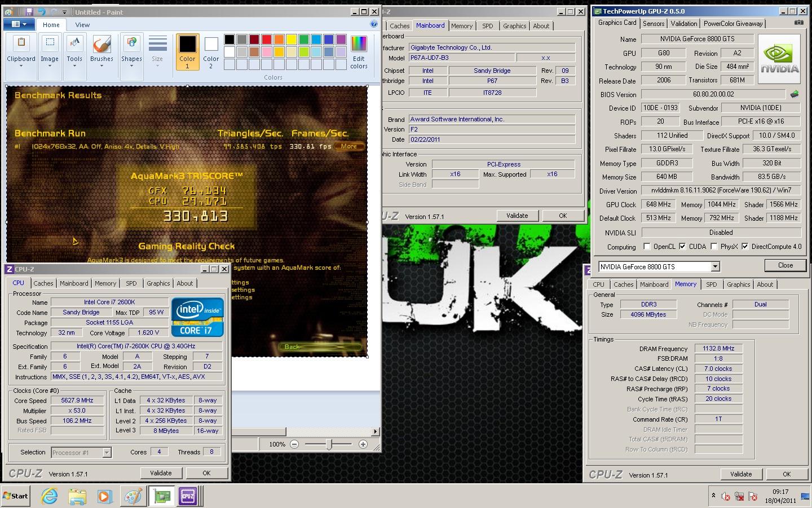Switch to Paint via the taskbar icon
Image resolution: width=812 pixels, height=508 pixels.
point(133,496)
